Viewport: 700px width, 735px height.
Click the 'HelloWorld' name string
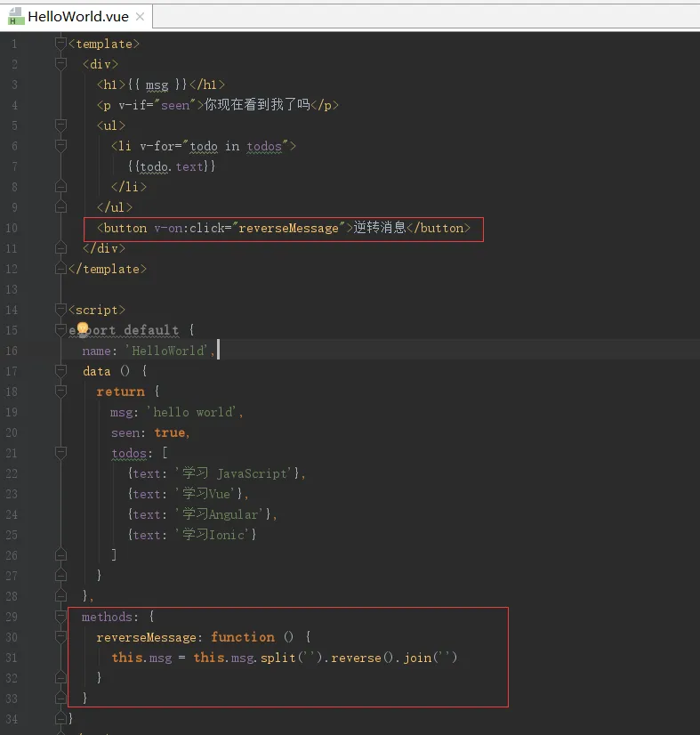click(x=168, y=351)
